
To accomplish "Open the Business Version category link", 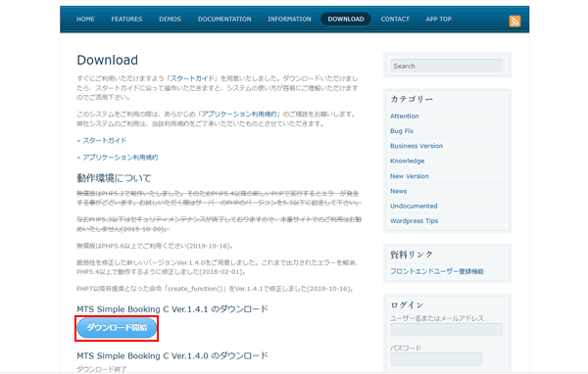I will [x=416, y=146].
